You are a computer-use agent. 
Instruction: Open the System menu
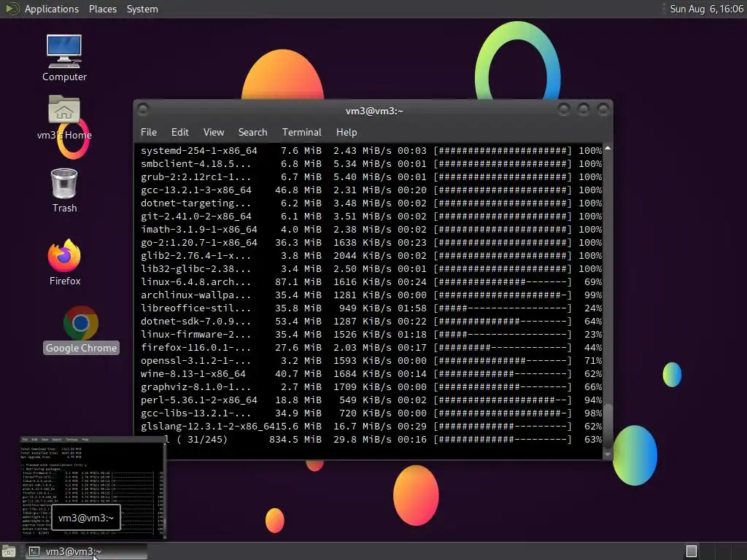pos(142,9)
